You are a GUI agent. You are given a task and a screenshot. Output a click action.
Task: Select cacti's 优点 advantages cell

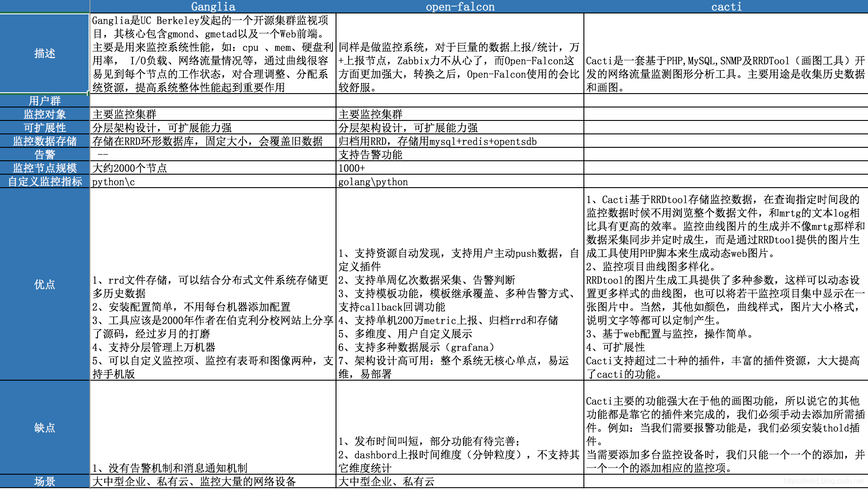click(726, 284)
